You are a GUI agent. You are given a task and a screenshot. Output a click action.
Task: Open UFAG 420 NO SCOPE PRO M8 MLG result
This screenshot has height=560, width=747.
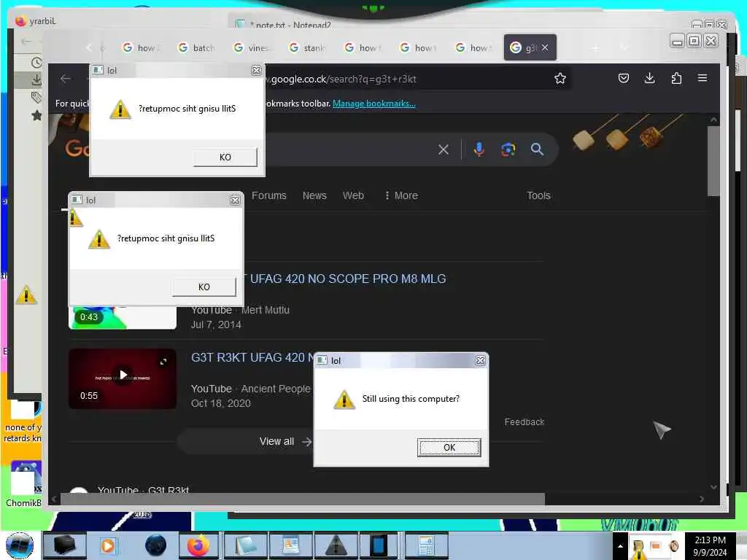tap(348, 279)
